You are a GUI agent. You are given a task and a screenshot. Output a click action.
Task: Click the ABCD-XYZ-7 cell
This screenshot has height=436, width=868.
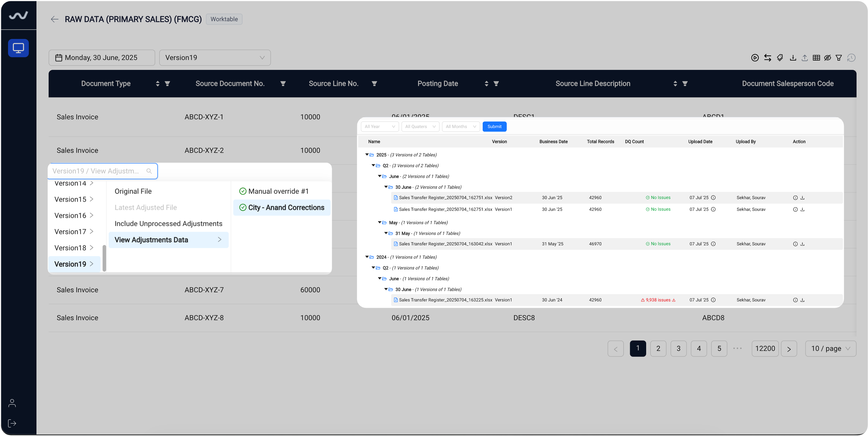click(204, 290)
